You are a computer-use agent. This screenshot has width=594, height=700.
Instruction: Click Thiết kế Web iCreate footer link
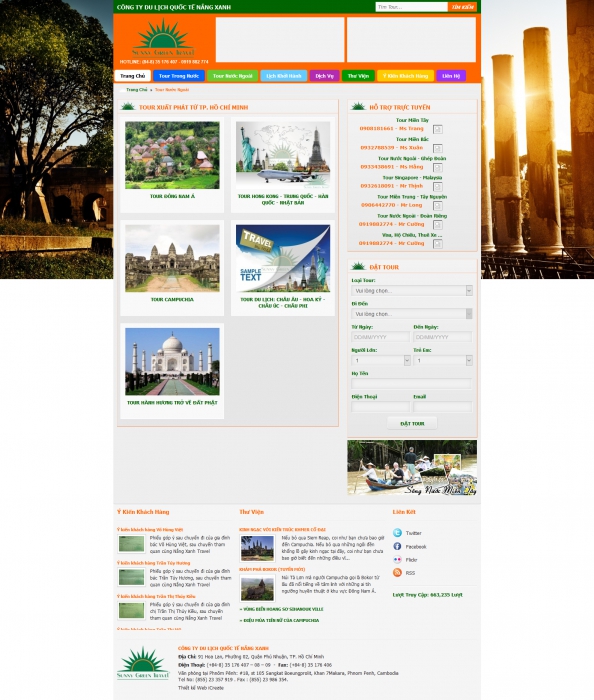[201, 688]
